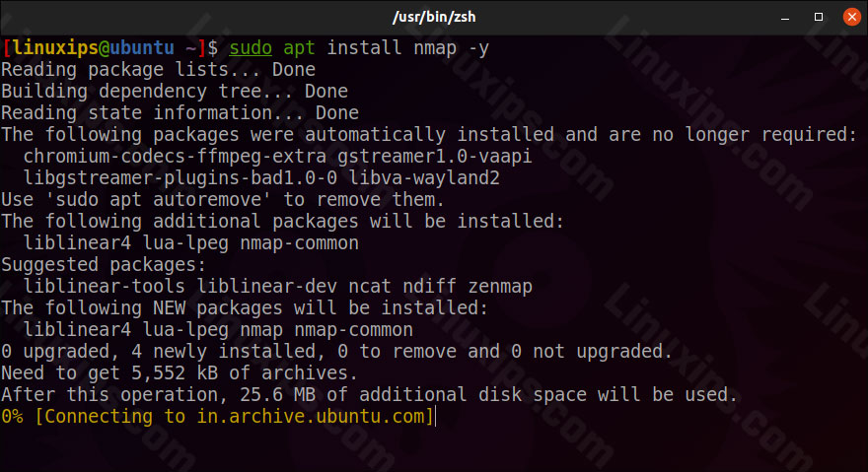Click libgstreamer-plugins-bad1.0-0 package name
Screen dimensions: 868x472
tap(180, 178)
